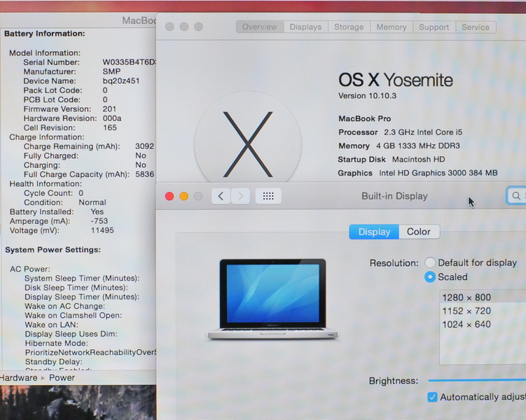Click the search magnifier in Built-in Display
The image size is (526, 420).
tap(516, 195)
